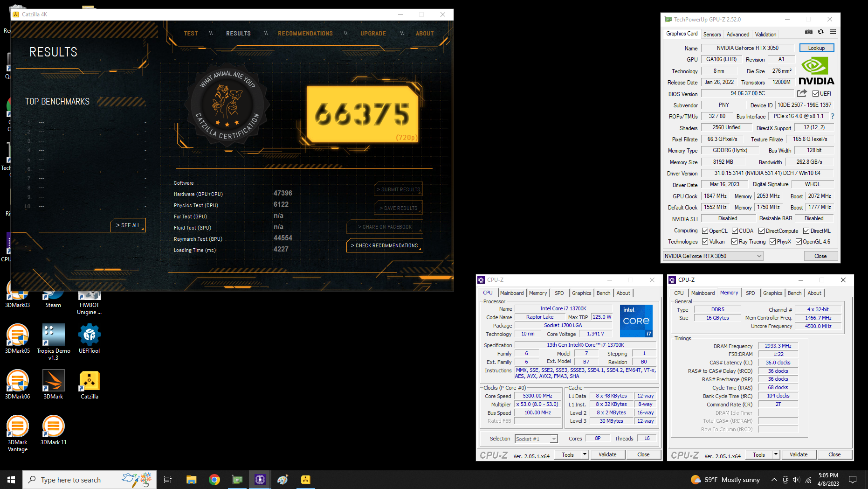Toggle the DirectCompute checkbox
Screen dimensions: 868x489
click(x=761, y=231)
